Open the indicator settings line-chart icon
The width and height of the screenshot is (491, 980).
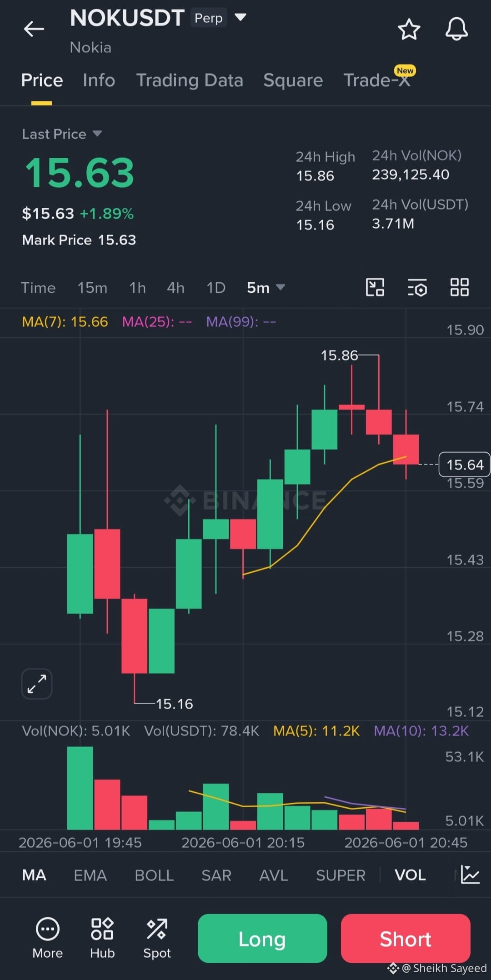(x=470, y=874)
